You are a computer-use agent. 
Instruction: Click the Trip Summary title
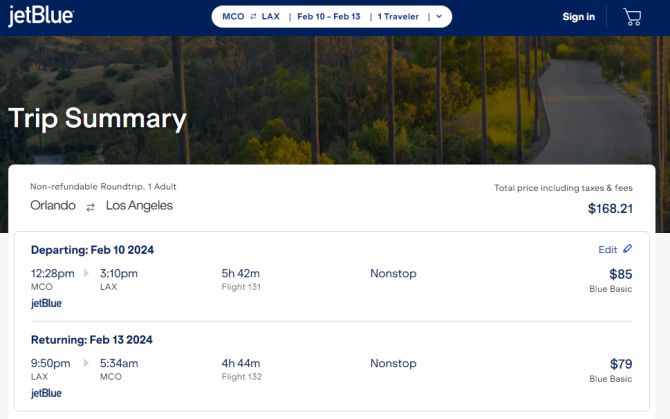(x=97, y=119)
